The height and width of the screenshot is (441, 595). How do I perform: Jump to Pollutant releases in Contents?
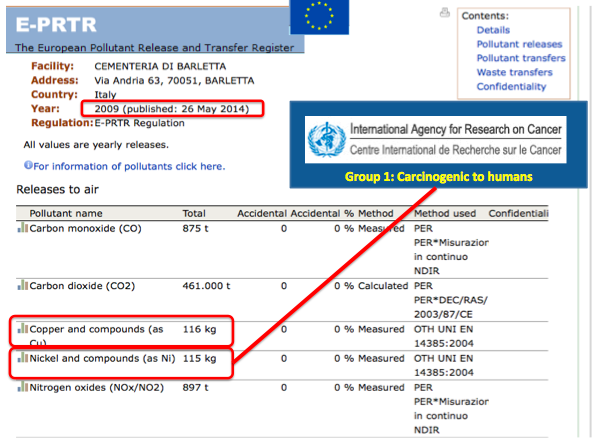click(x=519, y=44)
